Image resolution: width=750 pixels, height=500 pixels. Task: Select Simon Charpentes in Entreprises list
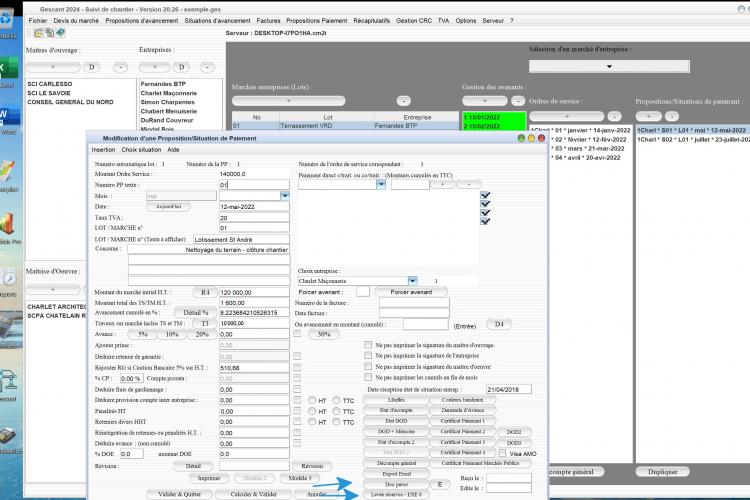(x=167, y=102)
